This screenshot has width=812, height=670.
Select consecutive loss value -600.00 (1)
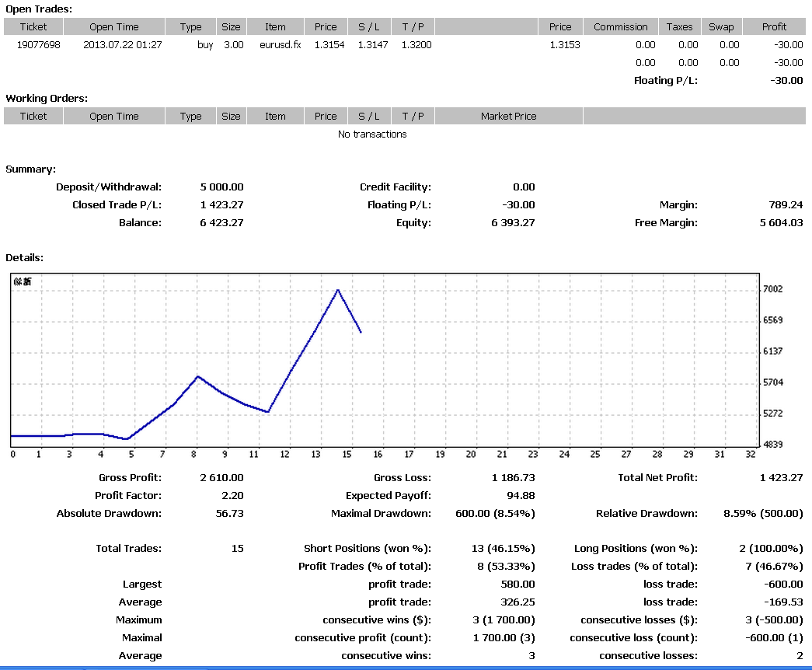pos(774,638)
